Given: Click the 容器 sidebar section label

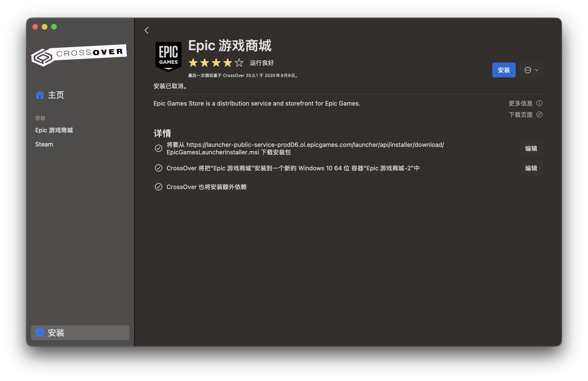Looking at the screenshot, I should click(x=40, y=118).
